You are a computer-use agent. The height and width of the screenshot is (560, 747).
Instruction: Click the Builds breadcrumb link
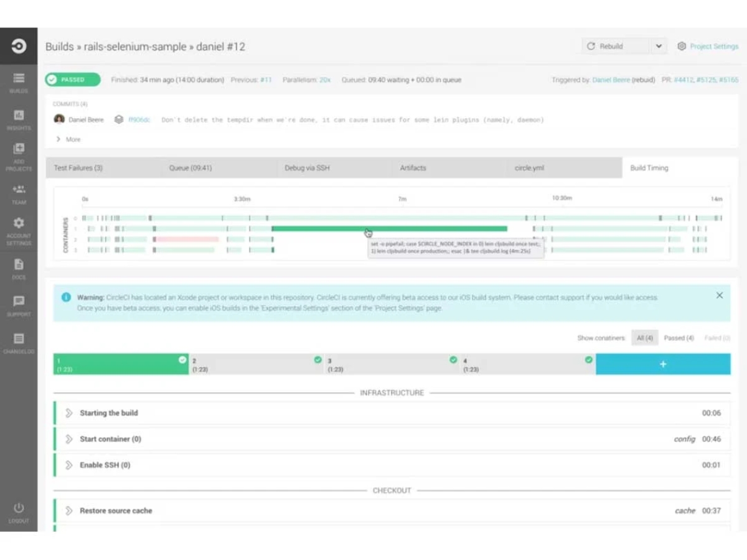pyautogui.click(x=60, y=46)
